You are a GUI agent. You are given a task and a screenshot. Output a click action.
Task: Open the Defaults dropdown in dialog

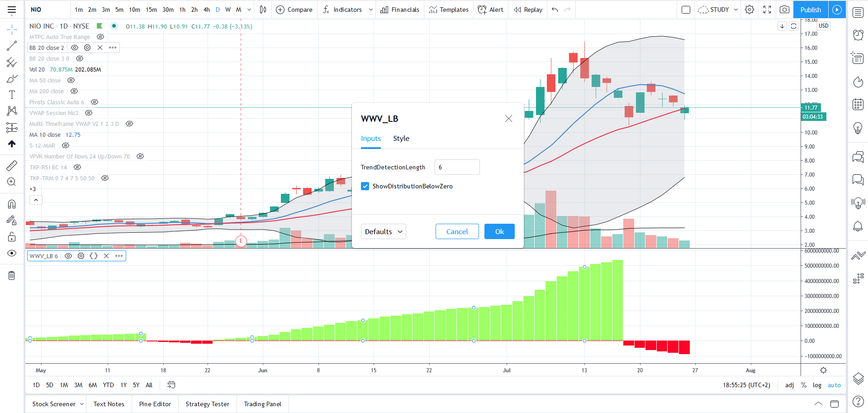point(383,231)
